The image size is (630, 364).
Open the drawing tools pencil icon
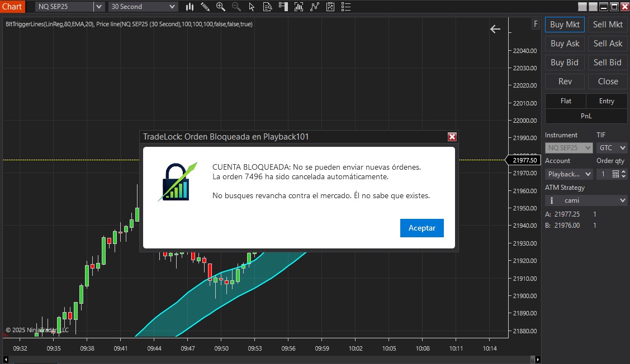click(x=205, y=7)
